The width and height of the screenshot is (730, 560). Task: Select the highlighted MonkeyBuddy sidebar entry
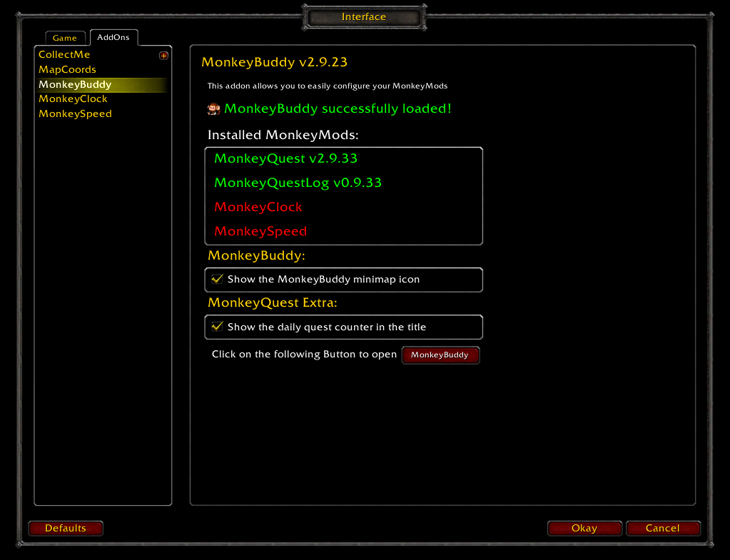[75, 85]
